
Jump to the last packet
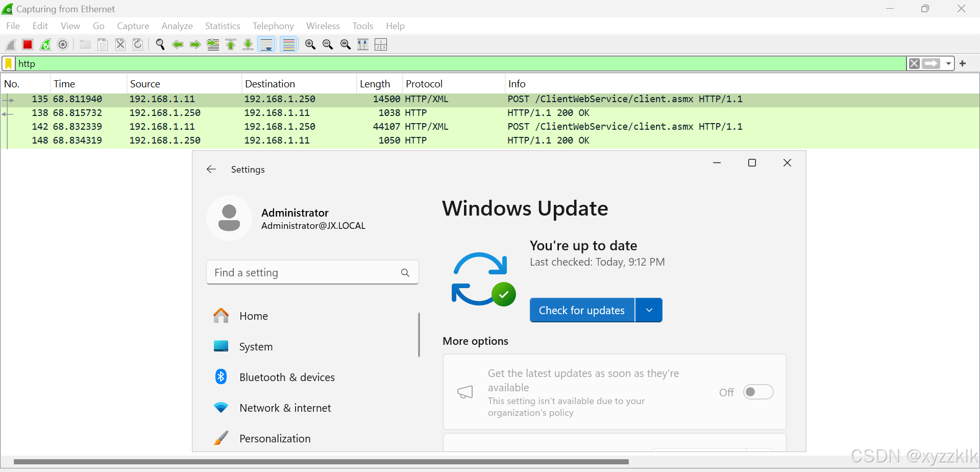pyautogui.click(x=248, y=45)
